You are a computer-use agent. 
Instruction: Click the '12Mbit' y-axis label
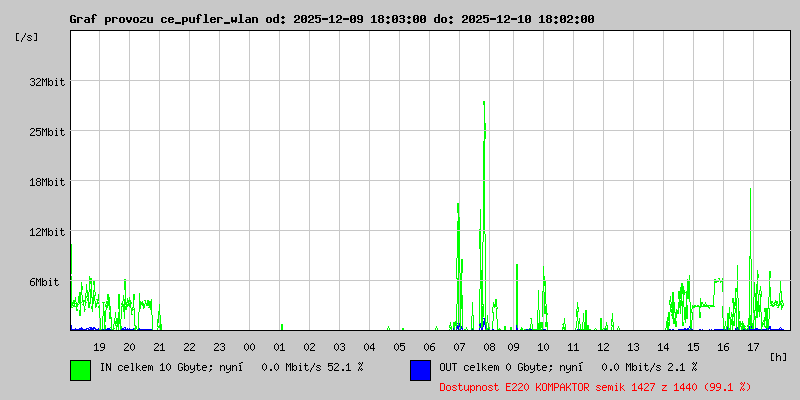click(47, 232)
